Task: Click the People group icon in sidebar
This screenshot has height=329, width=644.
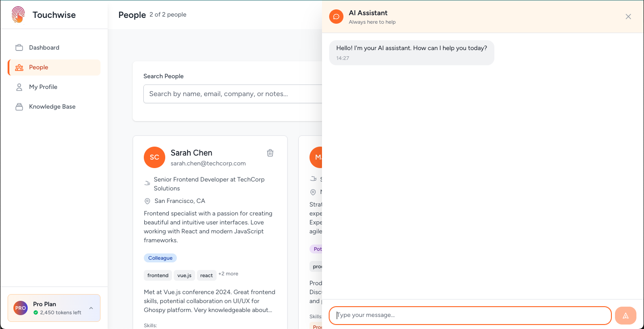Action: [19, 67]
